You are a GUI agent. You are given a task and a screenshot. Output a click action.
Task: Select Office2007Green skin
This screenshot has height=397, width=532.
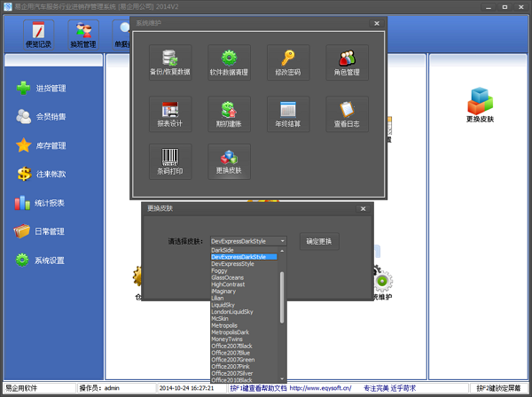(x=244, y=360)
